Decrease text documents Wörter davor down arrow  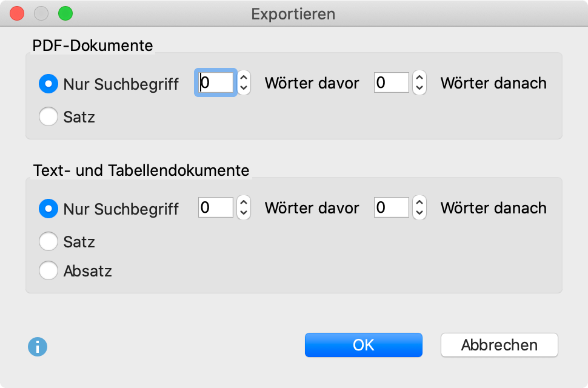coord(244,213)
